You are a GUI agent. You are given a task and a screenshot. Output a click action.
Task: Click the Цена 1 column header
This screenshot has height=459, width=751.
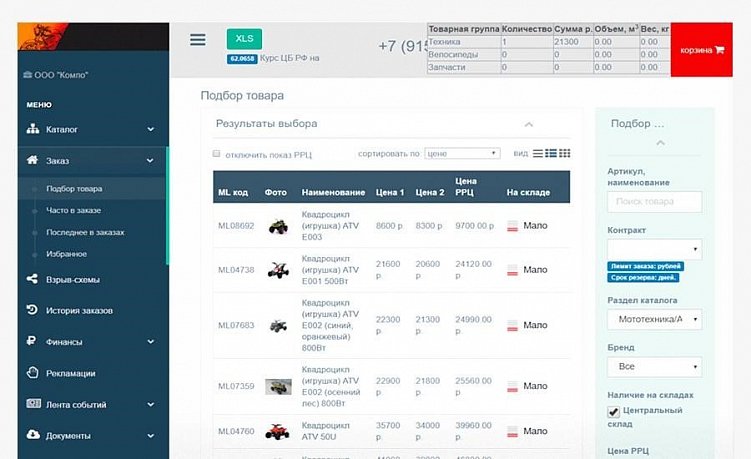click(390, 192)
